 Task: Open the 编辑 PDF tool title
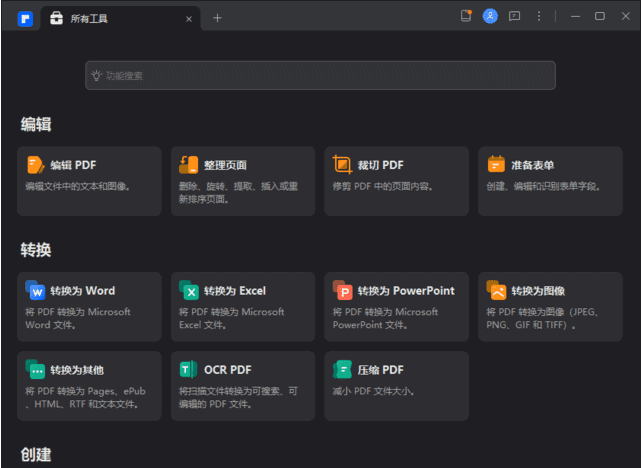pos(73,165)
